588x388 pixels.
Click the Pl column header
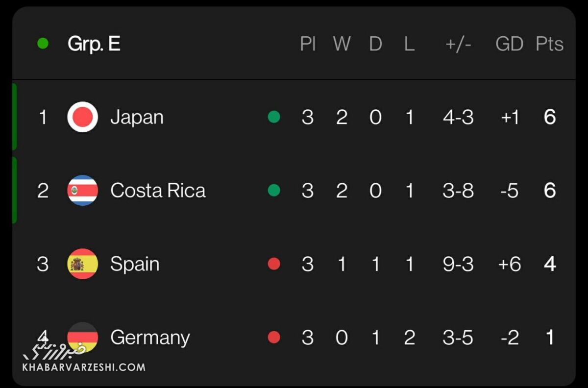308,44
